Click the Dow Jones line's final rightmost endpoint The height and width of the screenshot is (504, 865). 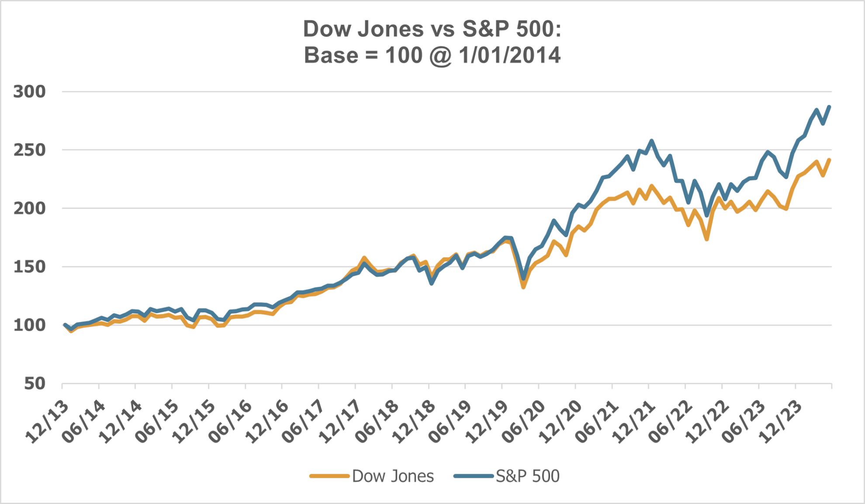(829, 160)
